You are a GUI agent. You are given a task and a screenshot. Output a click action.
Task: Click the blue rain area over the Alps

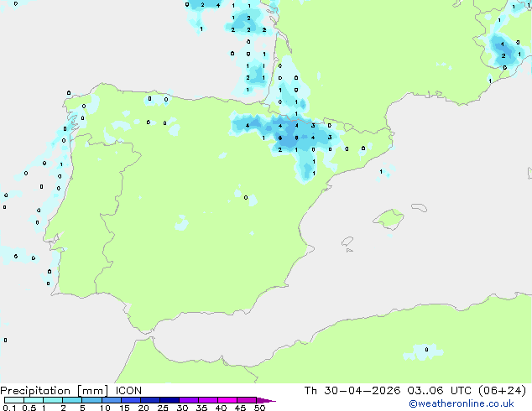point(503,51)
